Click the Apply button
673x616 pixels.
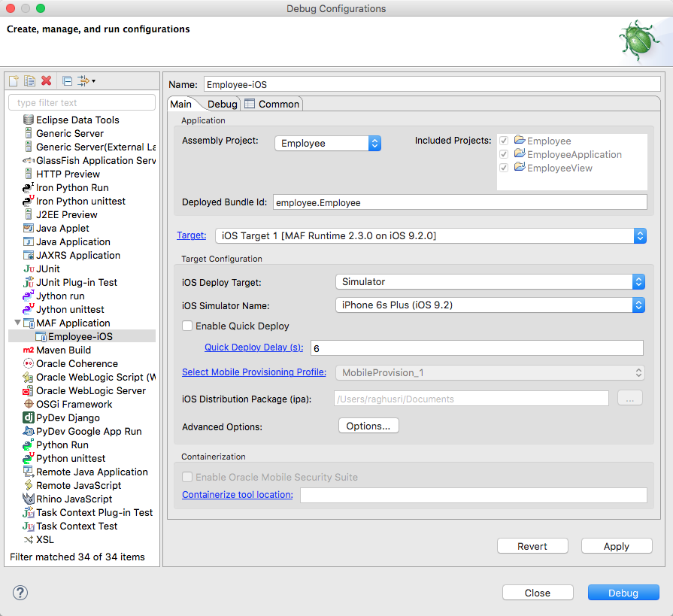pos(617,546)
